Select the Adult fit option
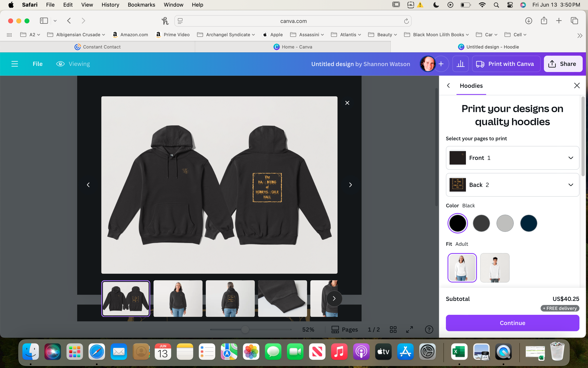Viewport: 588px width, 368px height. pyautogui.click(x=462, y=268)
